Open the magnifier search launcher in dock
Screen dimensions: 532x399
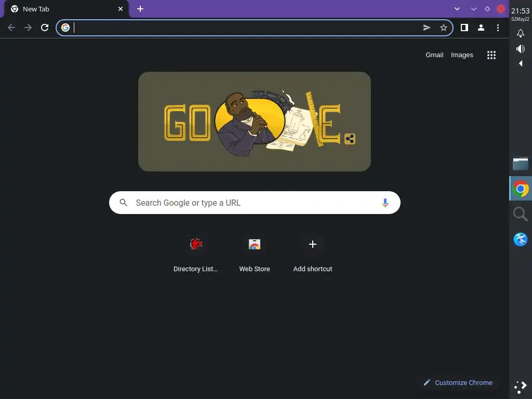coord(521,214)
